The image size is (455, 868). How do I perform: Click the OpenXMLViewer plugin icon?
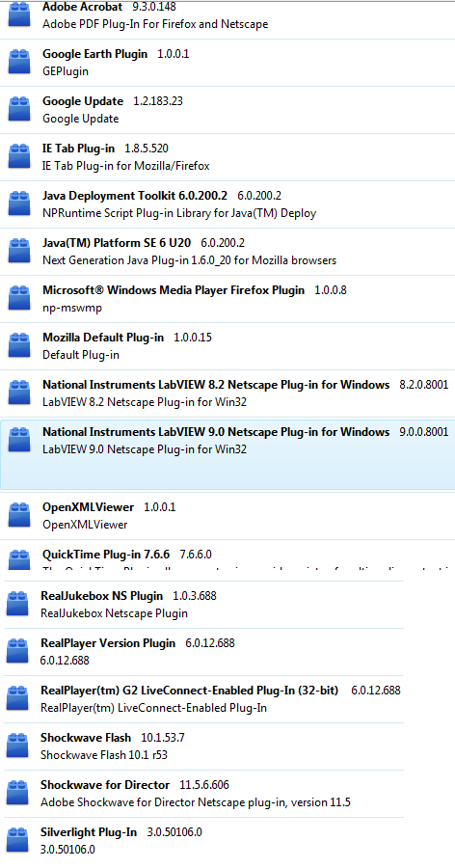click(x=19, y=515)
